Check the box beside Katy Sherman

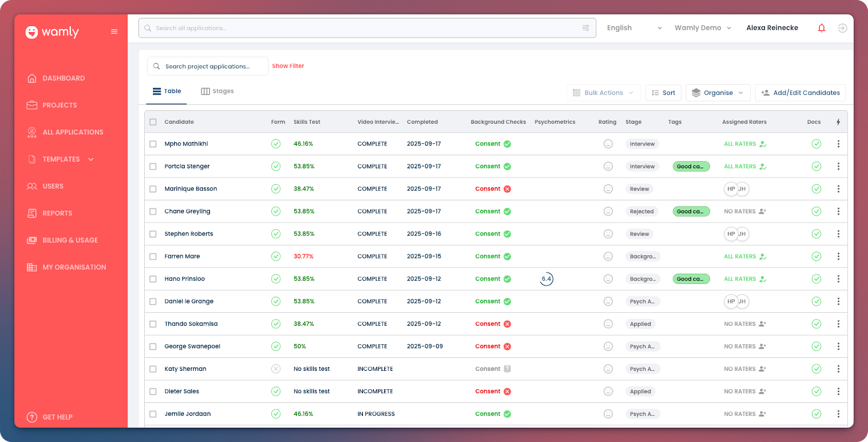(x=153, y=369)
